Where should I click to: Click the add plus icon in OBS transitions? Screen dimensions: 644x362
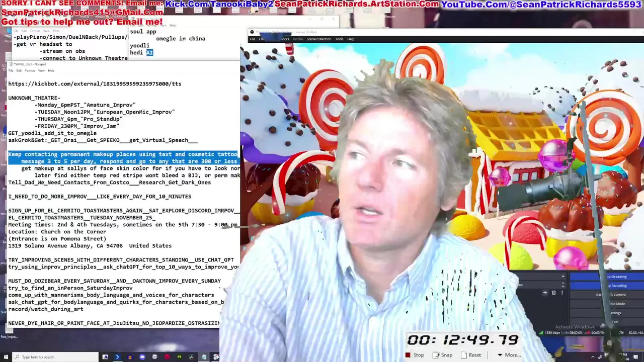(x=545, y=293)
